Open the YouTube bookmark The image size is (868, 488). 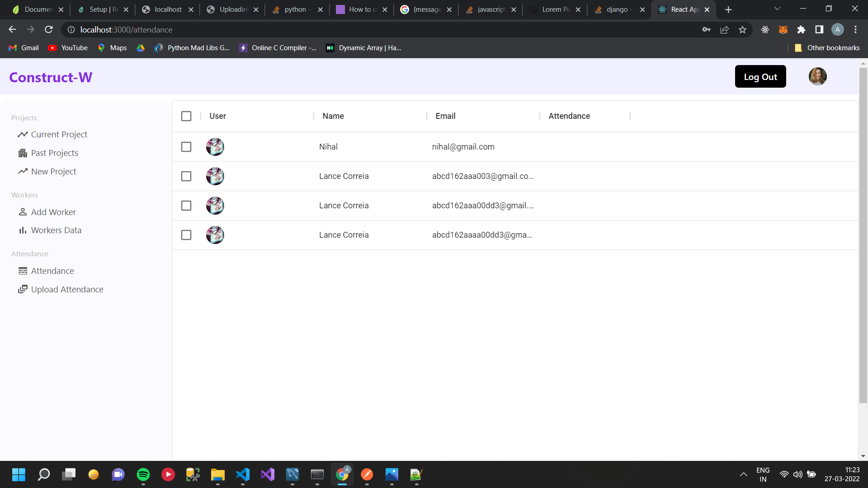coord(68,47)
